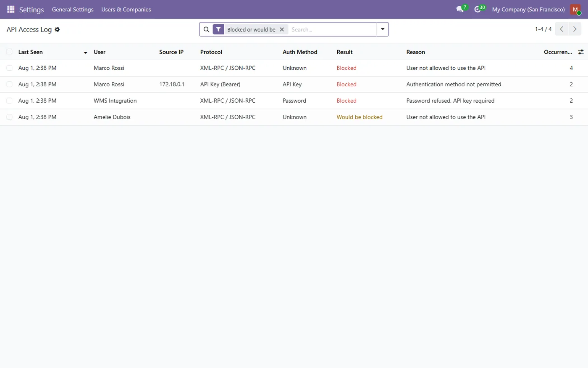Toggle the select-all rows checkbox
The width and height of the screenshot is (588, 368).
pos(9,52)
